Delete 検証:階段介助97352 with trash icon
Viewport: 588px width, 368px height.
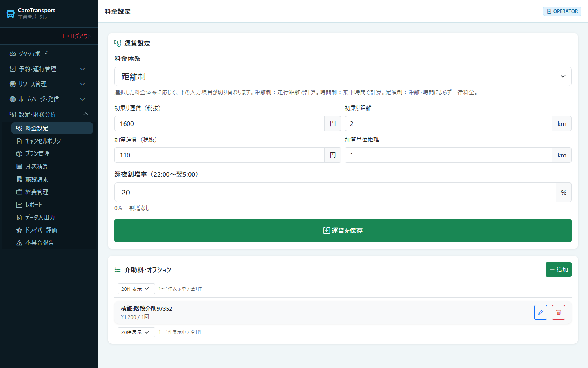point(559,312)
